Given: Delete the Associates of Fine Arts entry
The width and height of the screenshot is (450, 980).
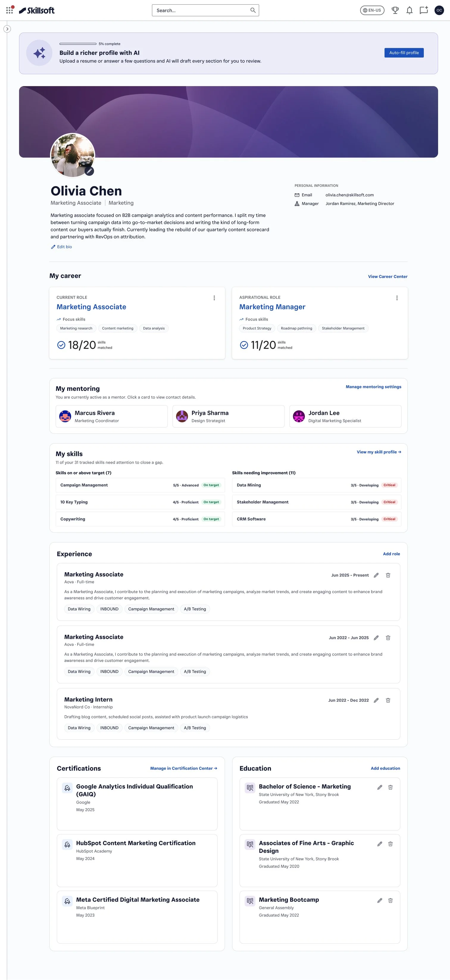Looking at the screenshot, I should click(390, 844).
